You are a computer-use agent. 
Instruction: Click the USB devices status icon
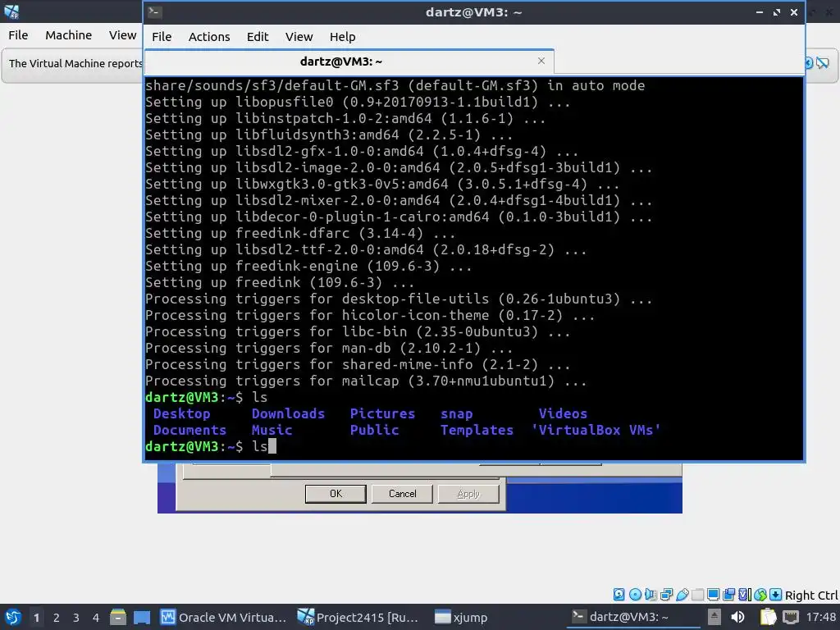(x=682, y=595)
